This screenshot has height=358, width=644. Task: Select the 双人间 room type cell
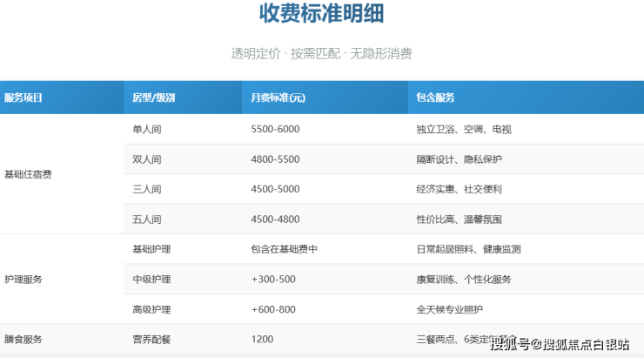145,159
